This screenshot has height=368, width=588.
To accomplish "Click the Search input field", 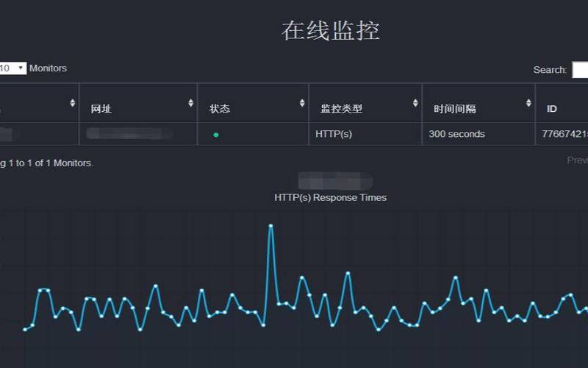I will 580,70.
